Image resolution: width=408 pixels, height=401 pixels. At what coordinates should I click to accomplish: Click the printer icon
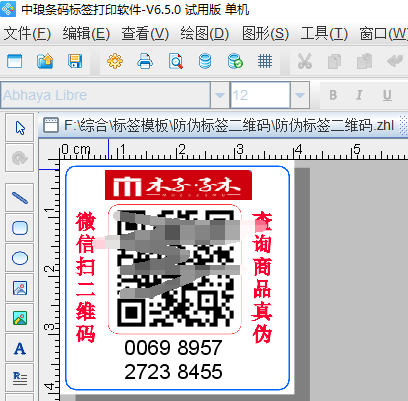pos(145,61)
